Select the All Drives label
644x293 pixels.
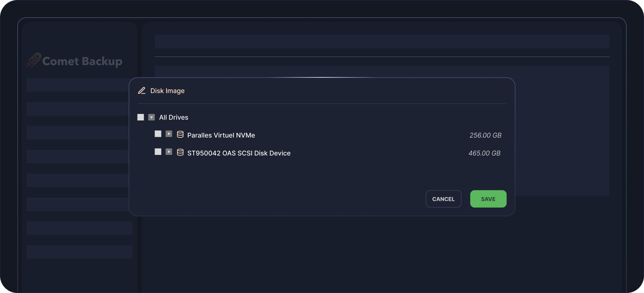(174, 118)
